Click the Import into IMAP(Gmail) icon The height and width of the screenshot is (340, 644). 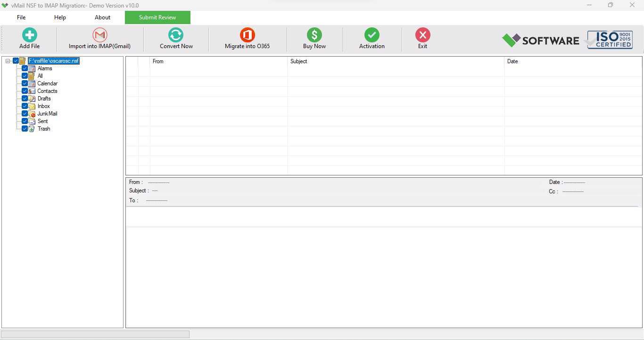[99, 35]
